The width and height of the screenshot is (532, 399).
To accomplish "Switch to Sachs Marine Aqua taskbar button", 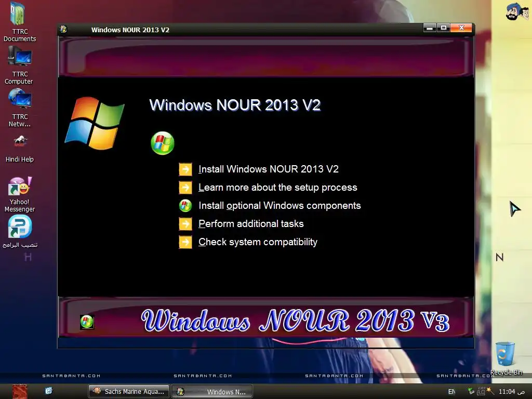I will (x=129, y=391).
